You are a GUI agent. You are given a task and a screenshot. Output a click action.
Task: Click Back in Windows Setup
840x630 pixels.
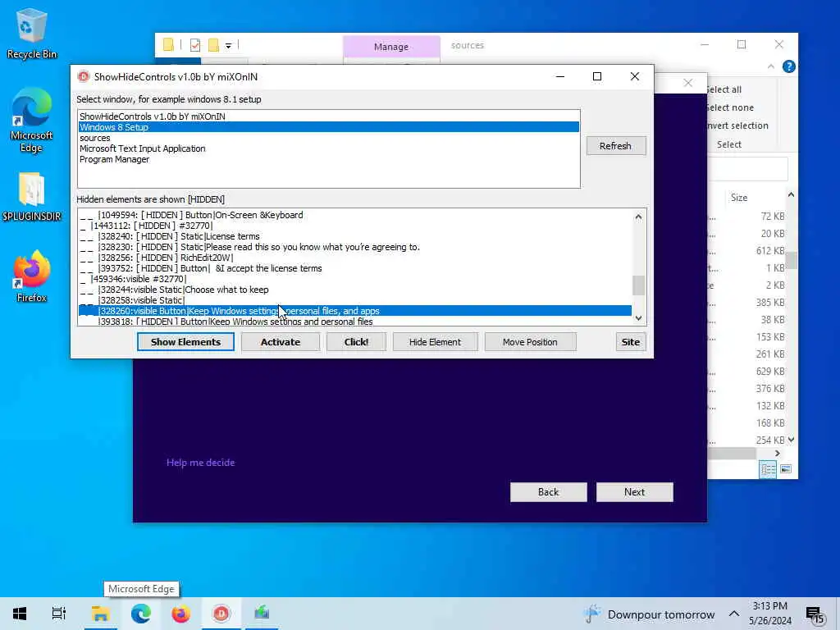coord(548,492)
